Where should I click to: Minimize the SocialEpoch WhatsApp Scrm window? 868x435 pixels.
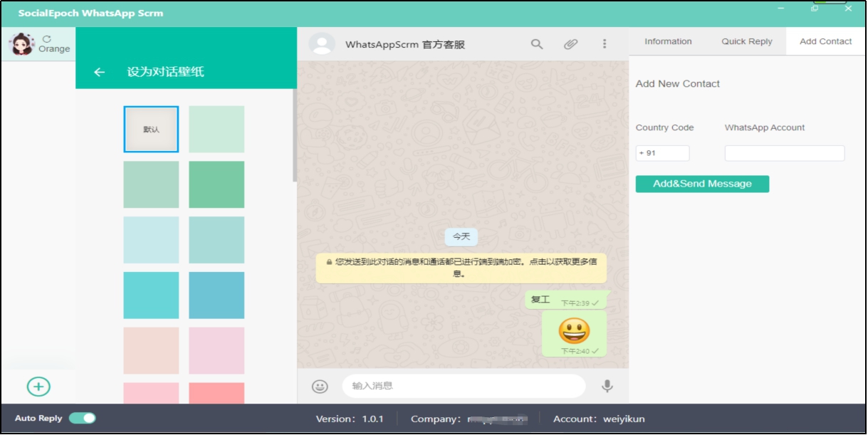[781, 9]
